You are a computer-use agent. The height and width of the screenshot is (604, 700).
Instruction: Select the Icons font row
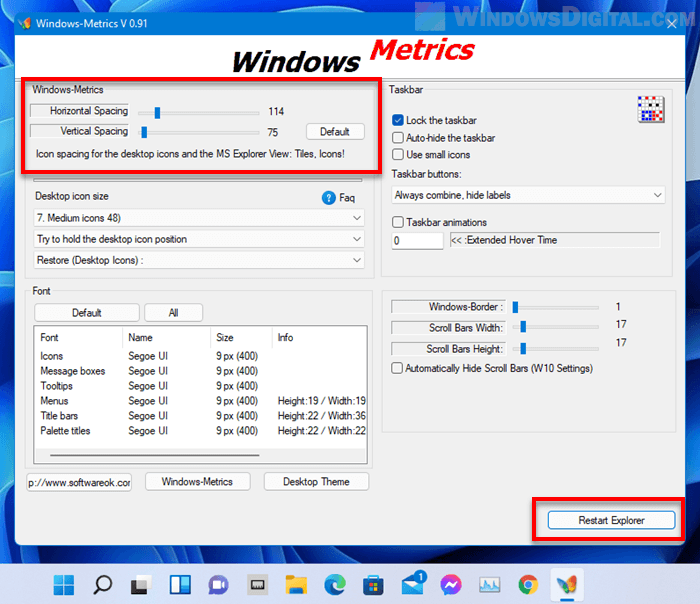[201, 356]
